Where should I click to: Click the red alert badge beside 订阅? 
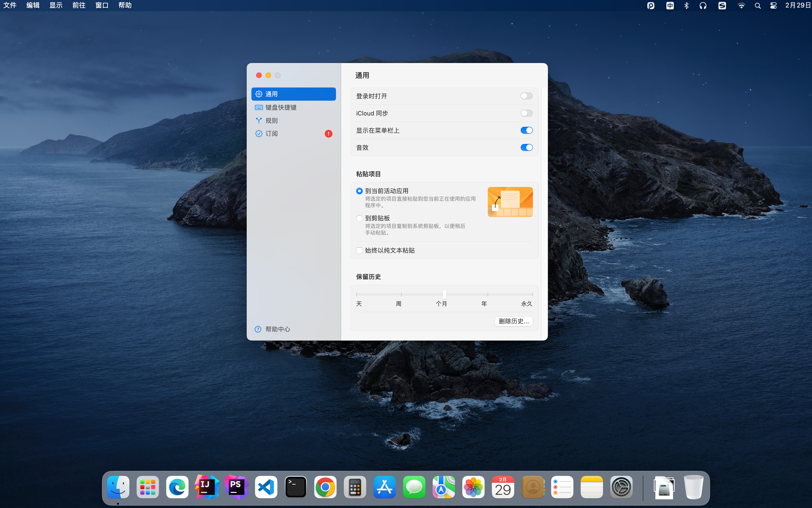[x=328, y=134]
